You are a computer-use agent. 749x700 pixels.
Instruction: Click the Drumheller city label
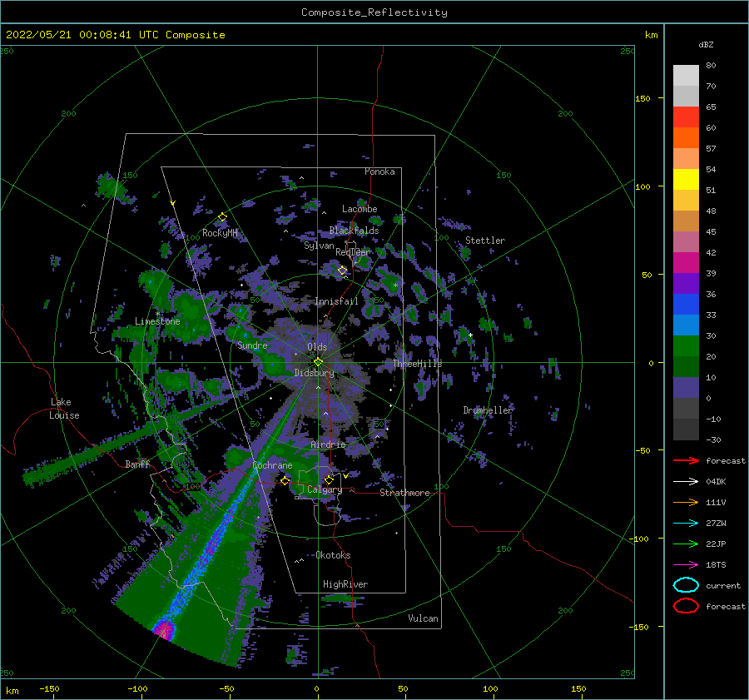(488, 410)
